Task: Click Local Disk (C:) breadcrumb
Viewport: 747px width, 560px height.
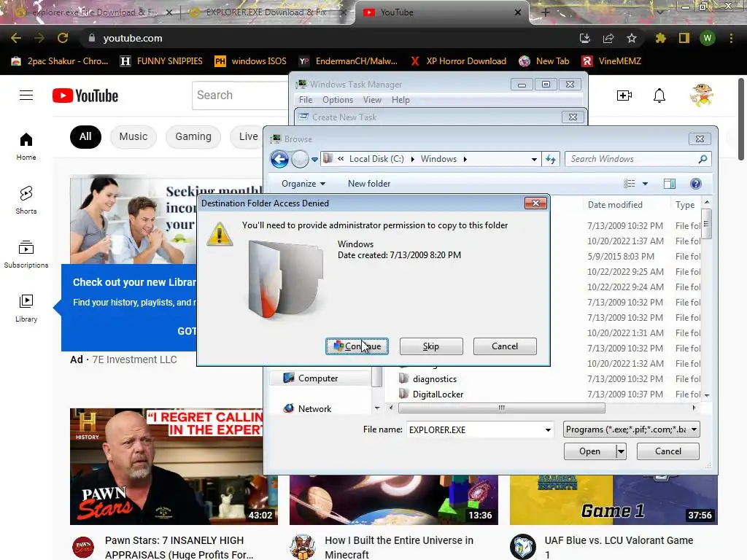Action: coord(376,159)
